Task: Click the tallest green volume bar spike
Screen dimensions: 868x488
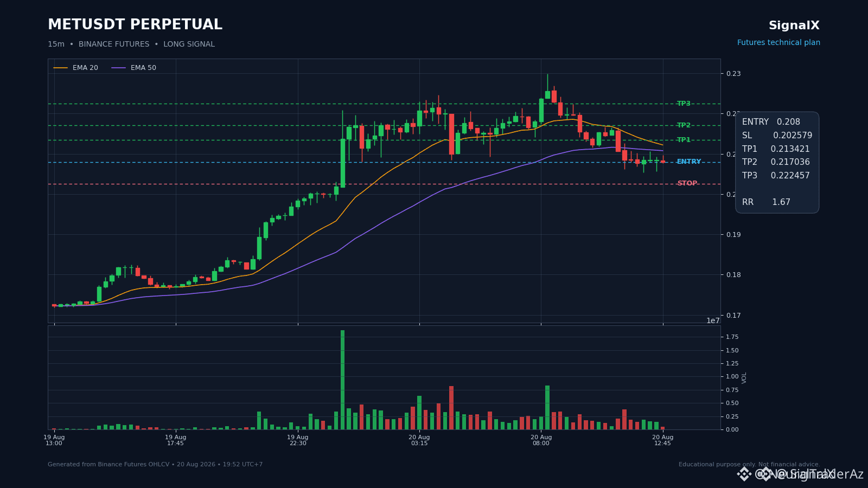Action: pos(342,380)
